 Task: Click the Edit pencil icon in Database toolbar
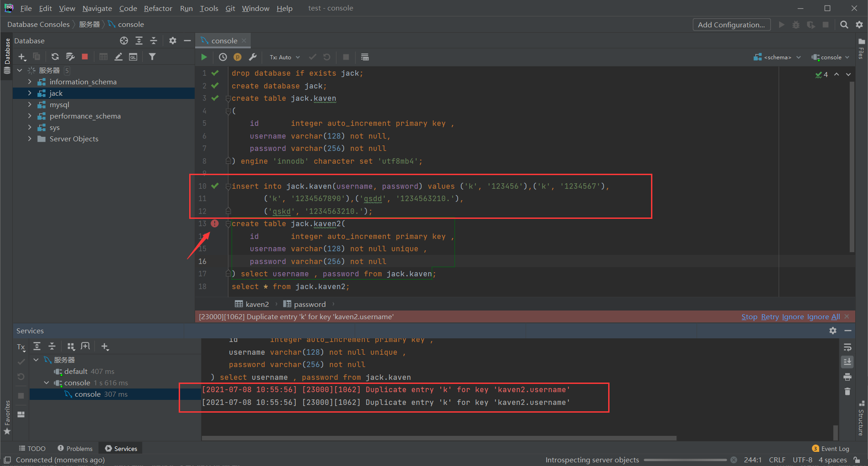click(x=119, y=57)
